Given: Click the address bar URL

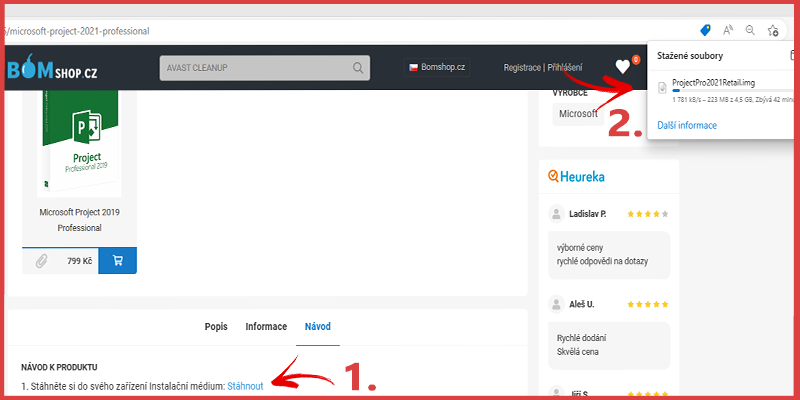Looking at the screenshot, I should click(77, 31).
